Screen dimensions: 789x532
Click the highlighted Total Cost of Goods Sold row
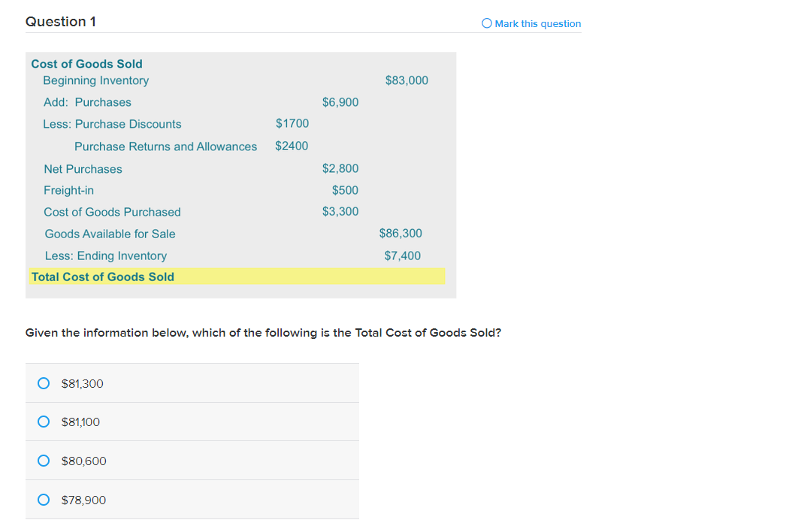102,277
